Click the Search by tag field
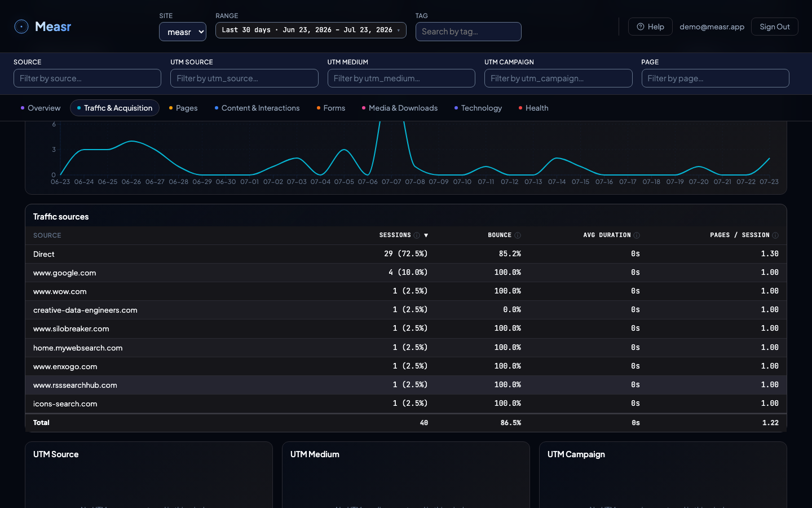The height and width of the screenshot is (508, 812). click(469, 32)
